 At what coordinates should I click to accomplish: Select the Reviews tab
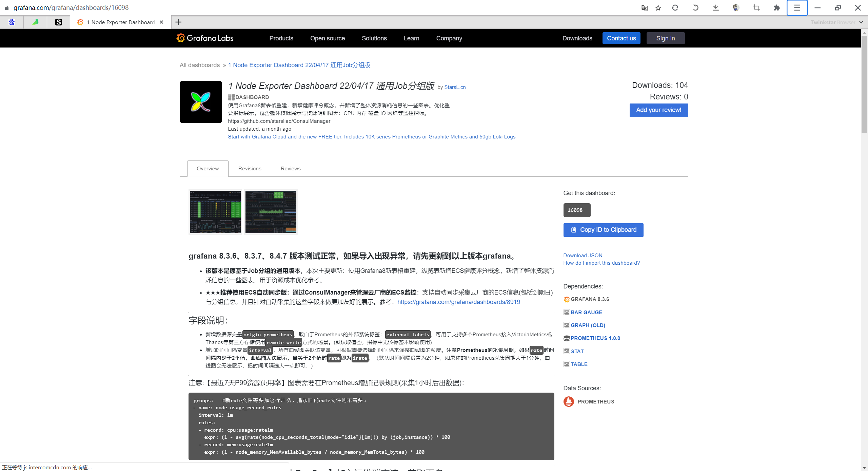pos(291,169)
